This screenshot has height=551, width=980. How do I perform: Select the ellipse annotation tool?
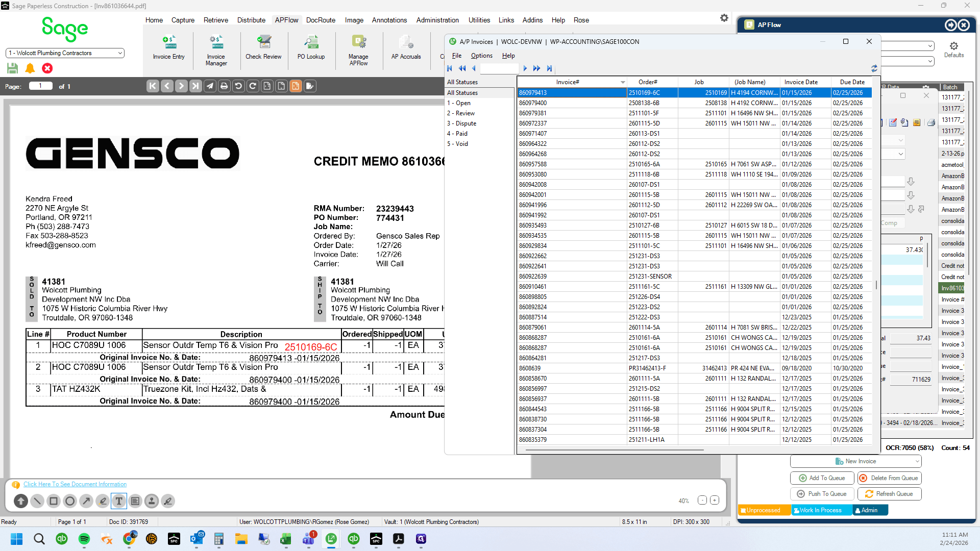coord(70,501)
